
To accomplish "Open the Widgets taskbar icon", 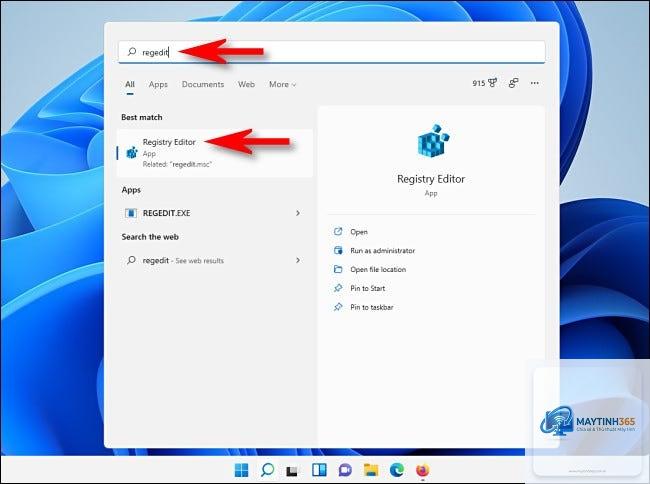I will tap(319, 470).
